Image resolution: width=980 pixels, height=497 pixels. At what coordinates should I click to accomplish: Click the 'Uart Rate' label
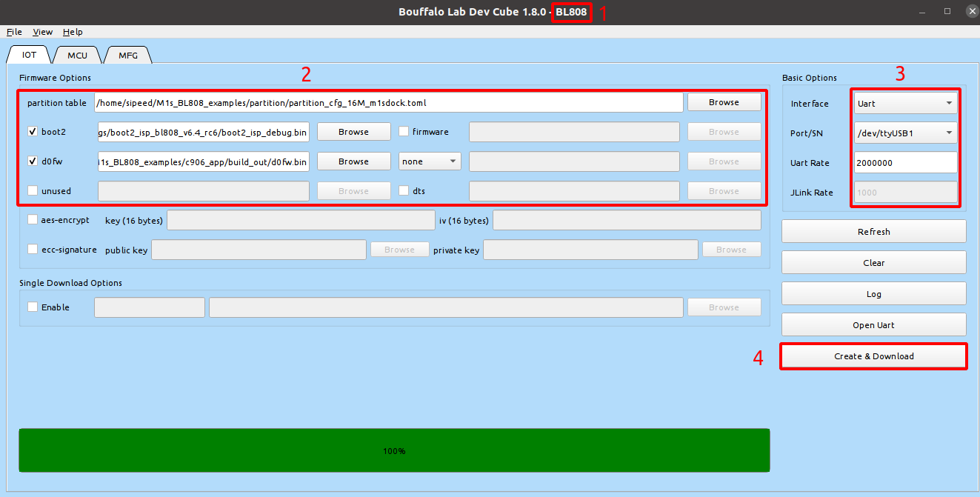[x=810, y=163]
